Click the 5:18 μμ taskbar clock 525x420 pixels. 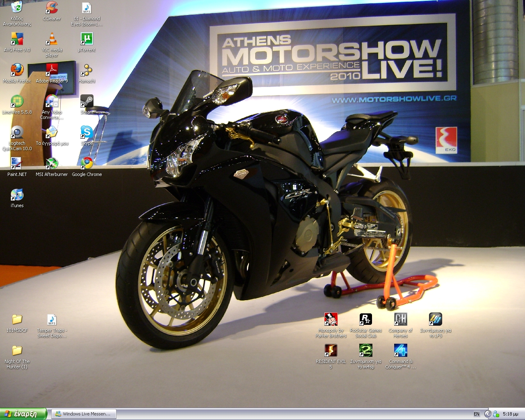(x=511, y=414)
